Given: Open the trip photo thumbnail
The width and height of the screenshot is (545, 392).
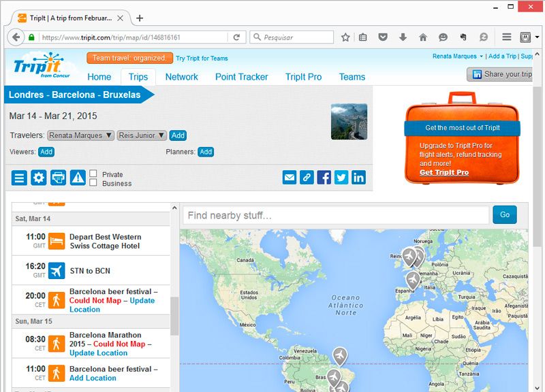Looking at the screenshot, I should click(349, 122).
